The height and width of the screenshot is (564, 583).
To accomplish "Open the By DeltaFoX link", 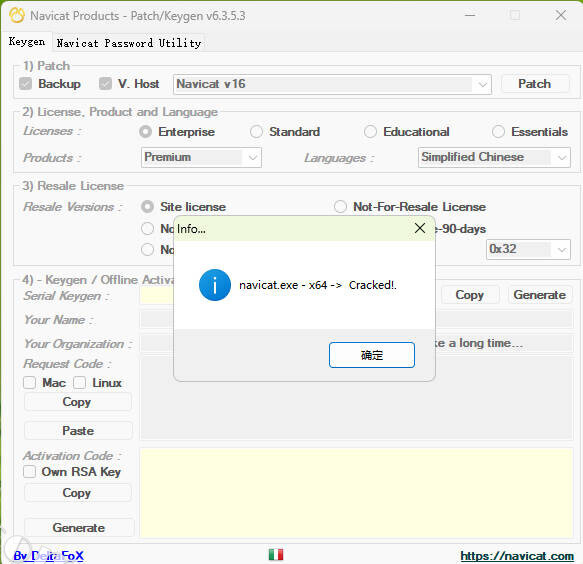I will click(49, 555).
